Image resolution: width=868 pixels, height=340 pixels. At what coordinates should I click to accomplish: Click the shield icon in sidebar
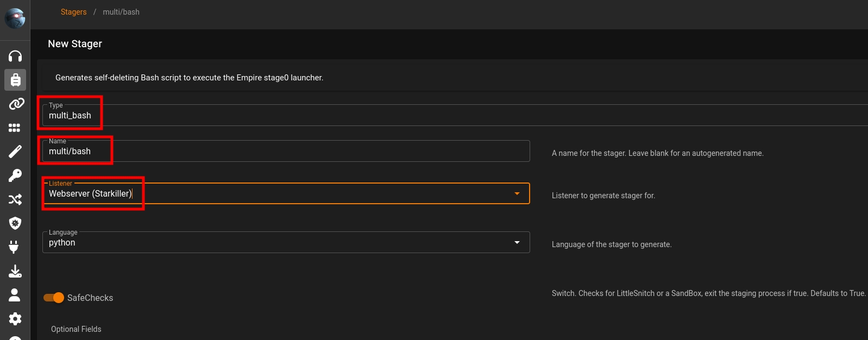[15, 223]
